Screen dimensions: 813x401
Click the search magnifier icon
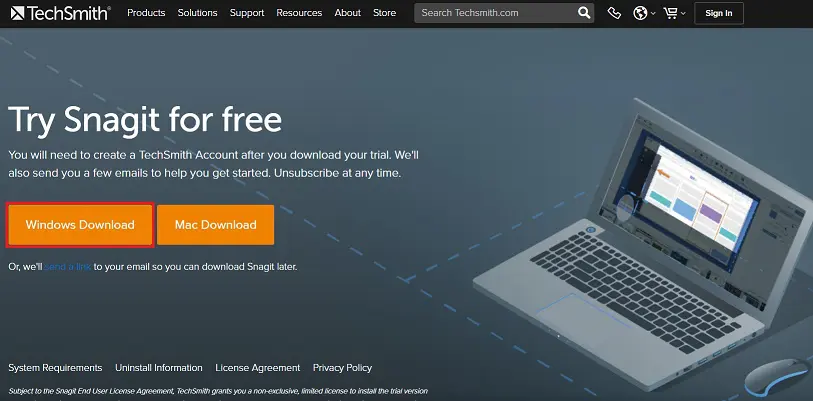[x=584, y=13]
